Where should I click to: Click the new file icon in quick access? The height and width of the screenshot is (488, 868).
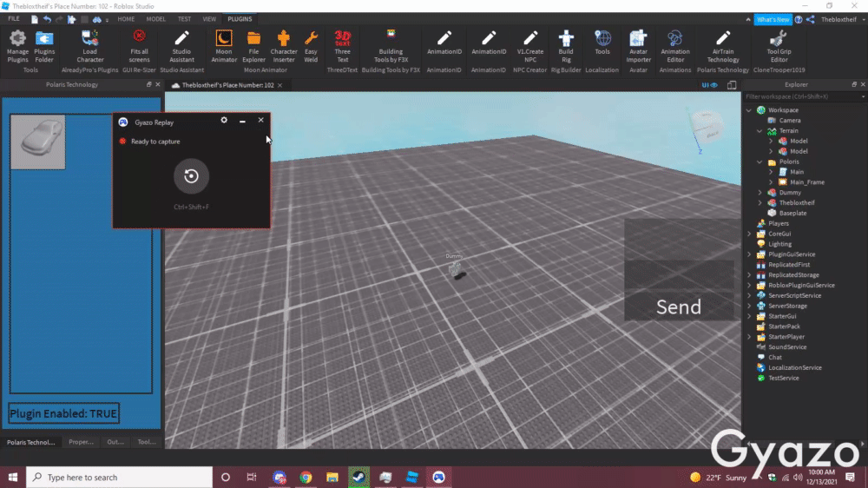(x=35, y=19)
